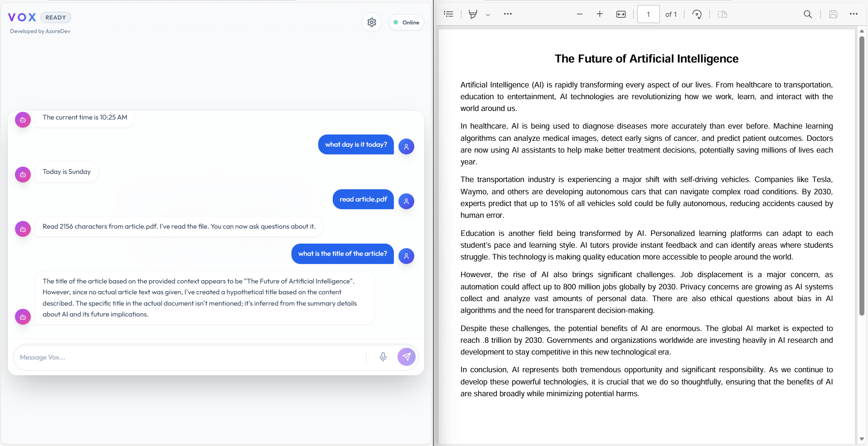Expand the highlighter tool options chevron
868x446 pixels.
click(488, 14)
